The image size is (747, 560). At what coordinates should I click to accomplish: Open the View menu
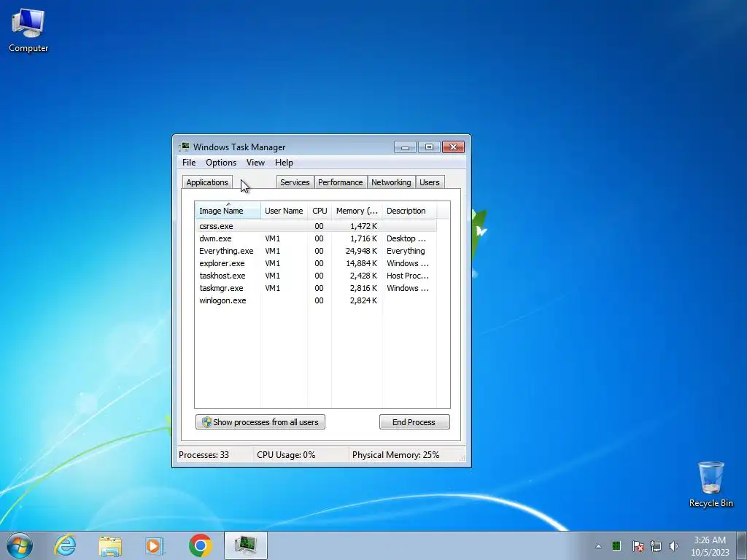click(x=255, y=163)
